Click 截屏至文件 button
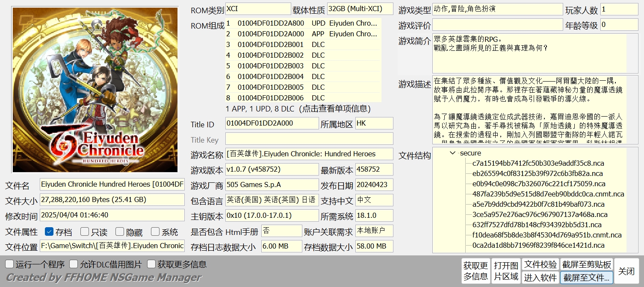Viewport: 644px width, 287px height. point(586,278)
